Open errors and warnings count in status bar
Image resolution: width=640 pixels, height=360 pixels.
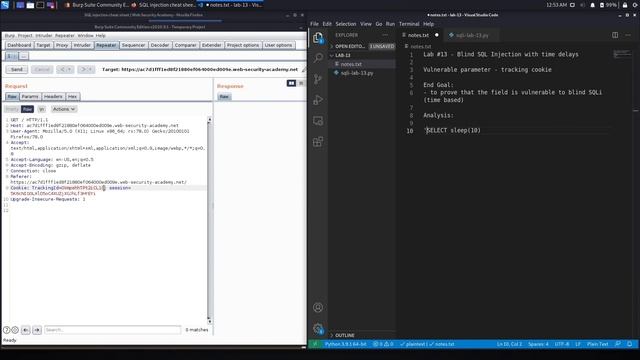[x=383, y=344]
